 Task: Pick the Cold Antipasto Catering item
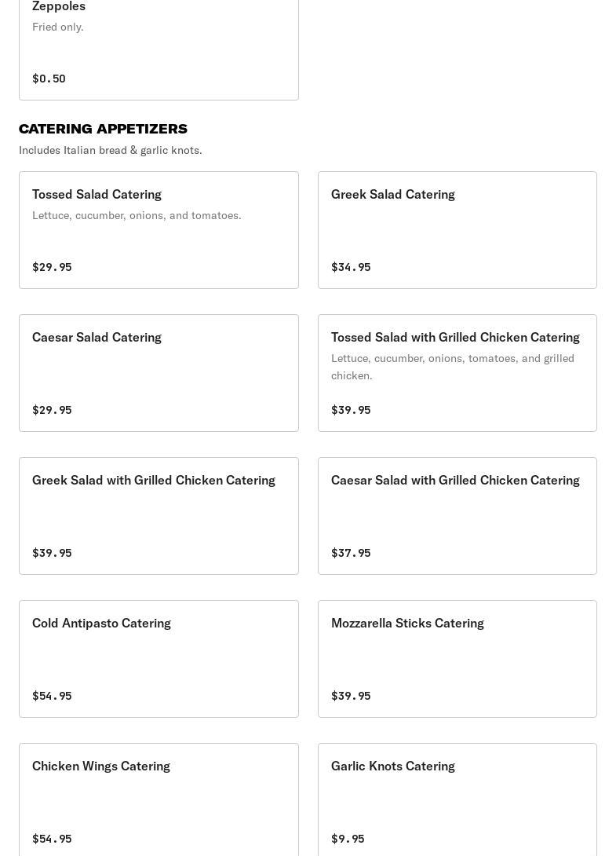pos(101,623)
